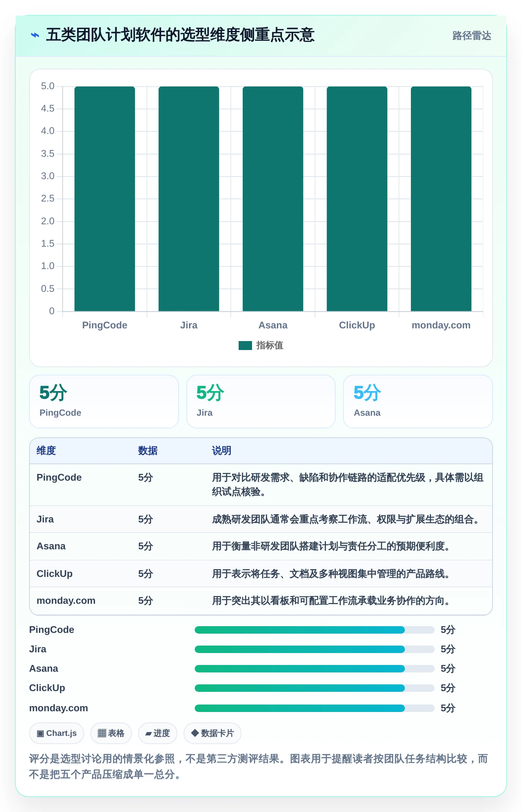The width and height of the screenshot is (522, 812).
Task: Click the 数据 column header
Action: click(x=148, y=451)
